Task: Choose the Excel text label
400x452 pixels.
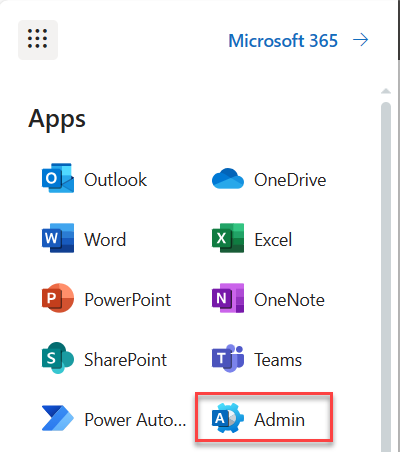Action: [x=273, y=240]
